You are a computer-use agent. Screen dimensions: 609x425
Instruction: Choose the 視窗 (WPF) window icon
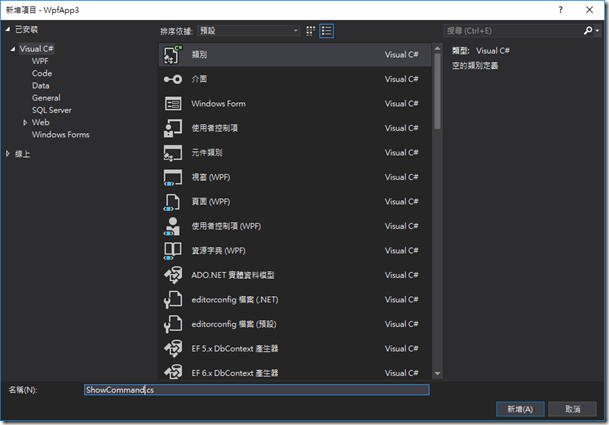point(172,177)
